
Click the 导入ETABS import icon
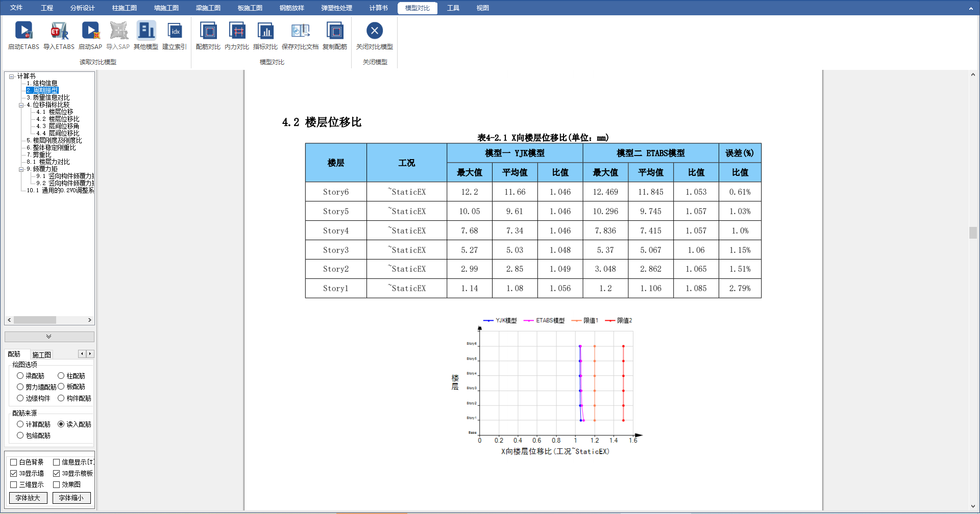[59, 32]
